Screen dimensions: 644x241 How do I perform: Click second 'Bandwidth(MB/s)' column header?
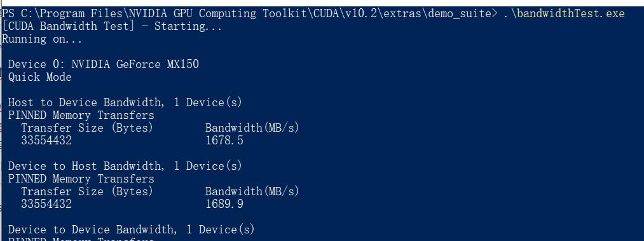[252, 192]
